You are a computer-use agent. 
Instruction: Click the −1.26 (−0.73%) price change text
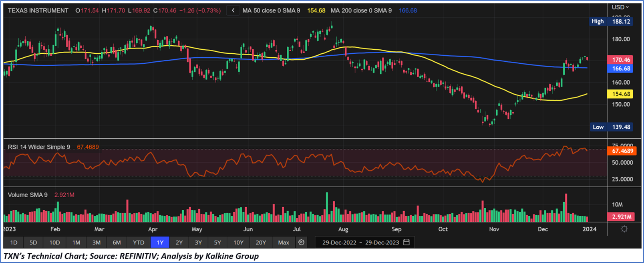pyautogui.click(x=199, y=11)
